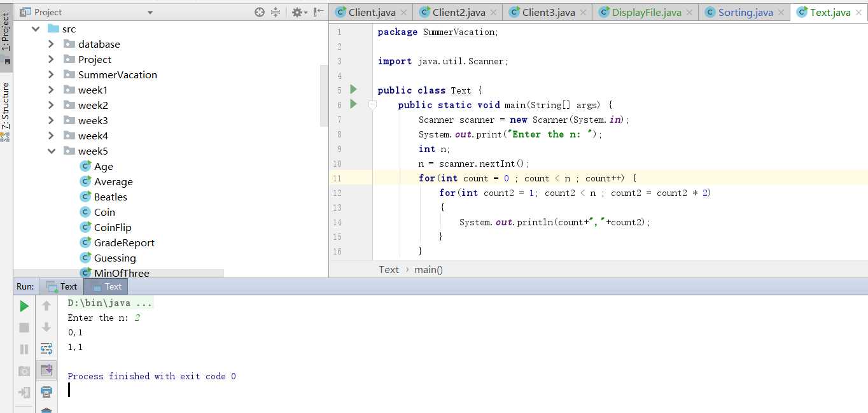This screenshot has width=868, height=413.
Task: Click the Print console output icon
Action: click(46, 392)
